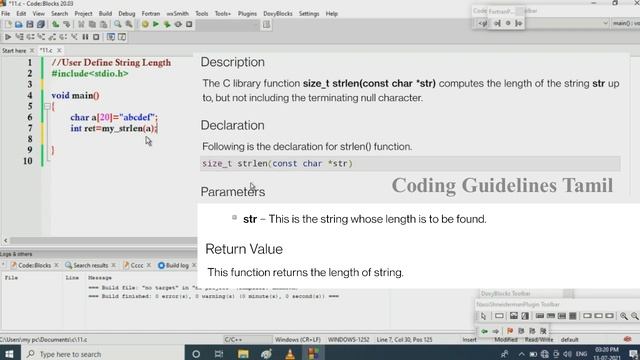The height and width of the screenshot is (360, 640).
Task: Click the Run to cursor debug icon
Action: coord(19,37)
